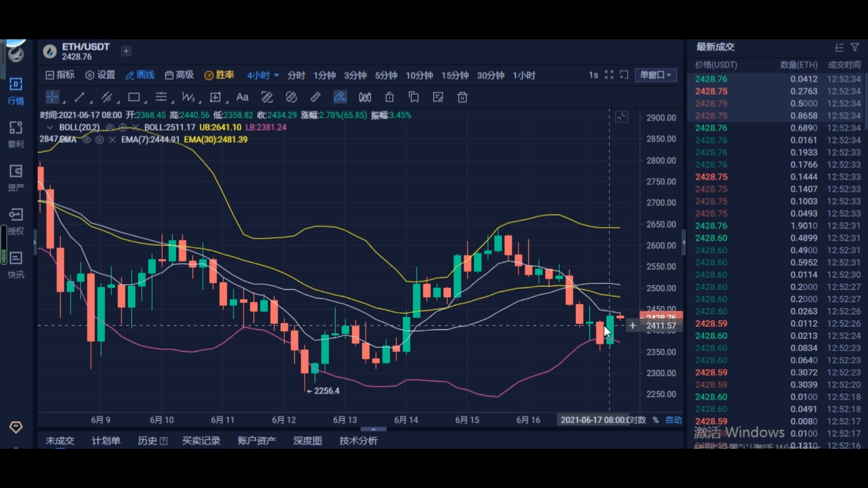The image size is (868, 488).
Task: Open the 深度图 depth chart tab
Action: point(307,441)
